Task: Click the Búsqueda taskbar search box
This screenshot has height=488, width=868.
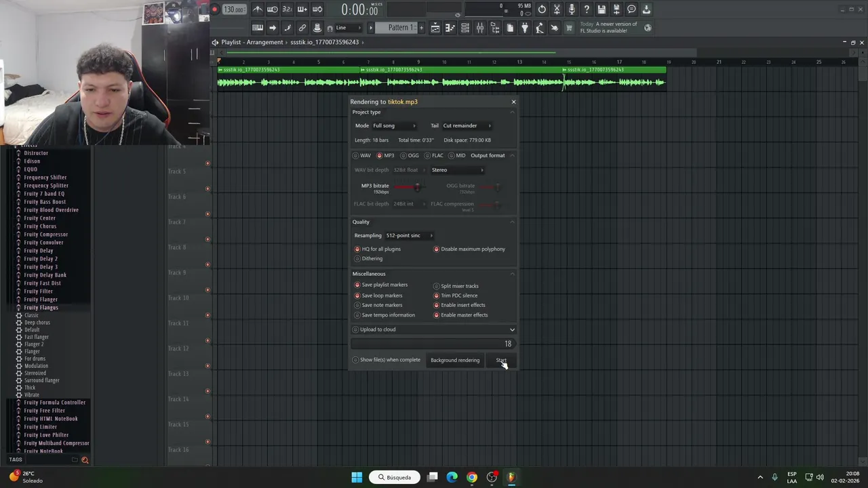Action: [x=395, y=477]
